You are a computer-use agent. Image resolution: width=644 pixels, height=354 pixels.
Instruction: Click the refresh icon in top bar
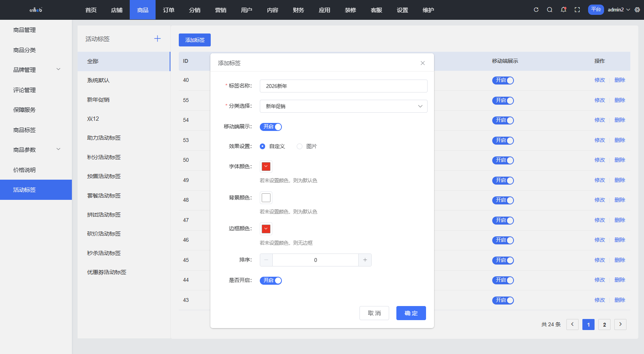(x=536, y=10)
